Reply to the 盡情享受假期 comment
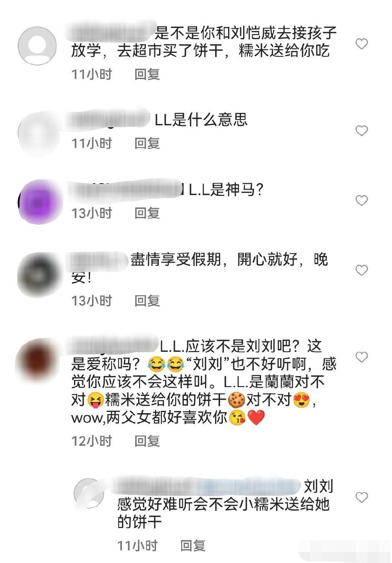 click(x=147, y=301)
